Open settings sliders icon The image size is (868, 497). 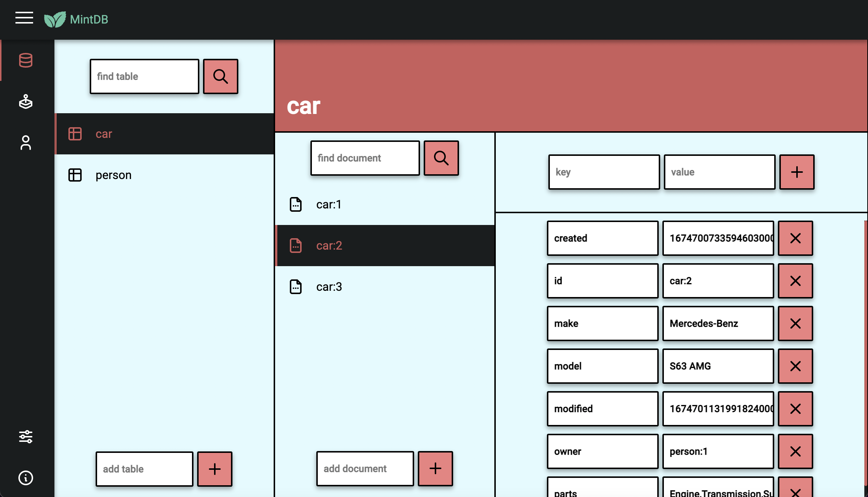(26, 437)
